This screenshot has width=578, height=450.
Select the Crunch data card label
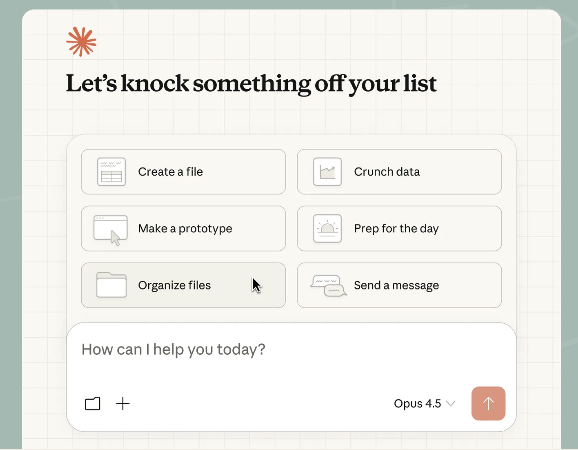click(x=387, y=172)
